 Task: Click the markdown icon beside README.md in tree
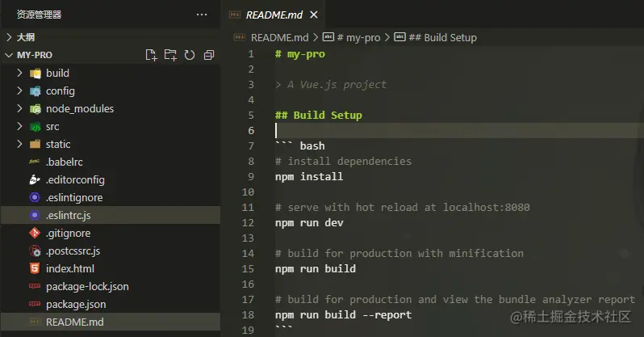[x=35, y=322]
